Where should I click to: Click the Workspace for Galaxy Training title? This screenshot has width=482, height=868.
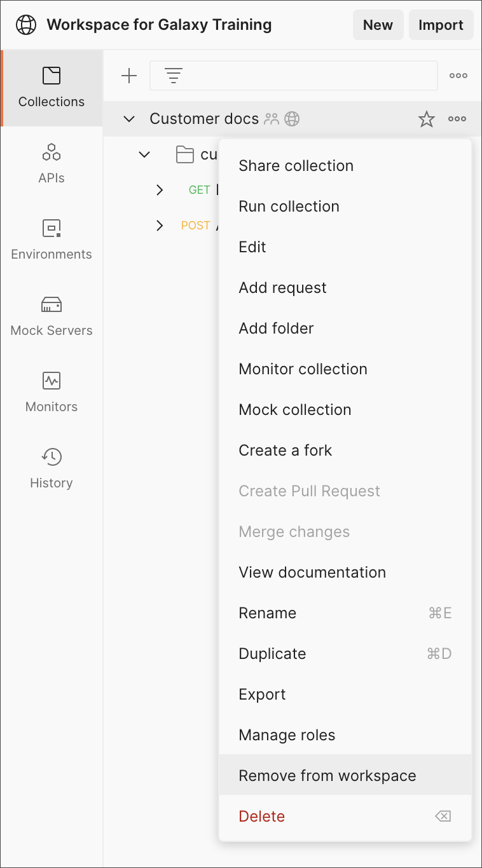point(159,25)
